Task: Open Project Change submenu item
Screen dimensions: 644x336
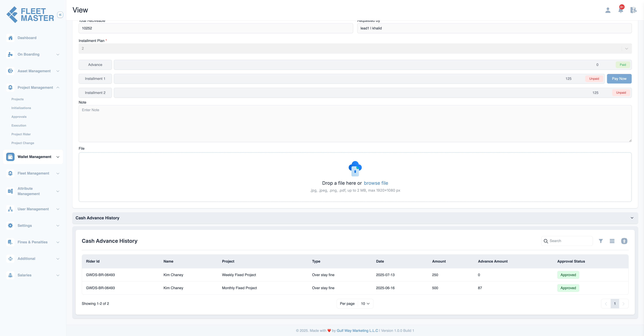Action: (x=23, y=143)
